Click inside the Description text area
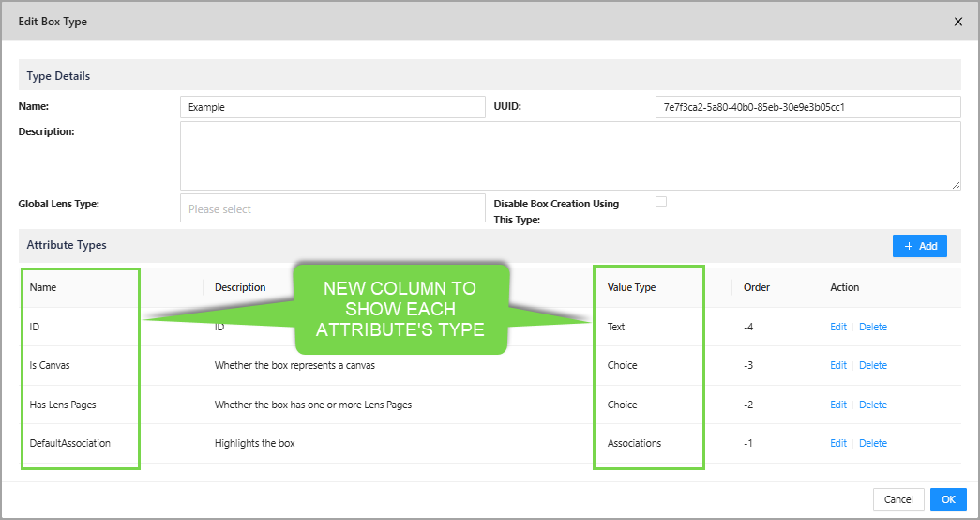The height and width of the screenshot is (520, 980). pos(570,156)
